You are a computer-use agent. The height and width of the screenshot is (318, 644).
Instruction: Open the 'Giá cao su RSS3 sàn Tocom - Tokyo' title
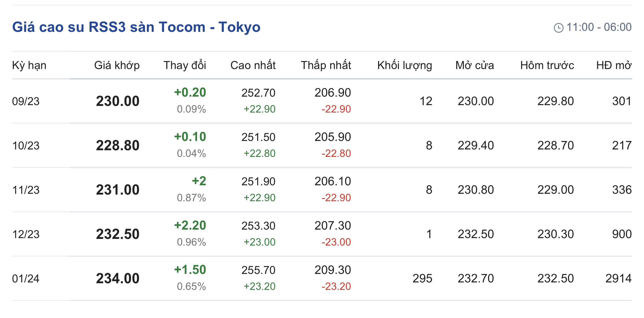136,27
